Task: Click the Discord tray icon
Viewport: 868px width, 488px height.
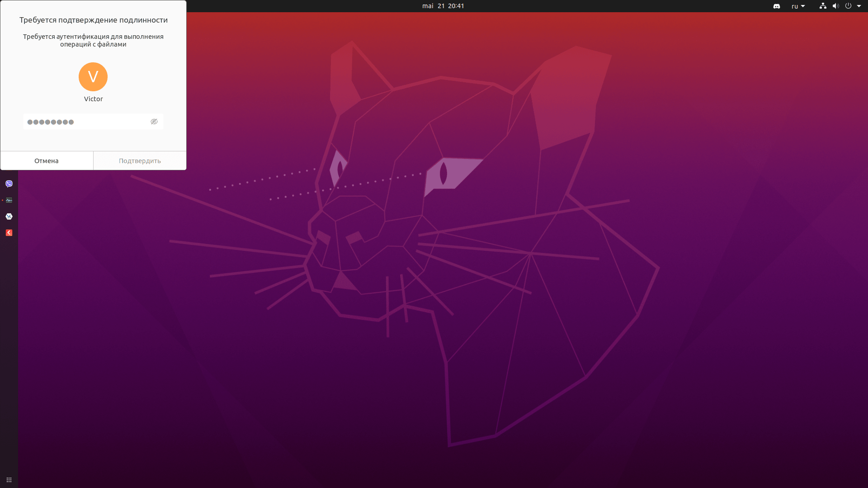Action: pos(777,6)
